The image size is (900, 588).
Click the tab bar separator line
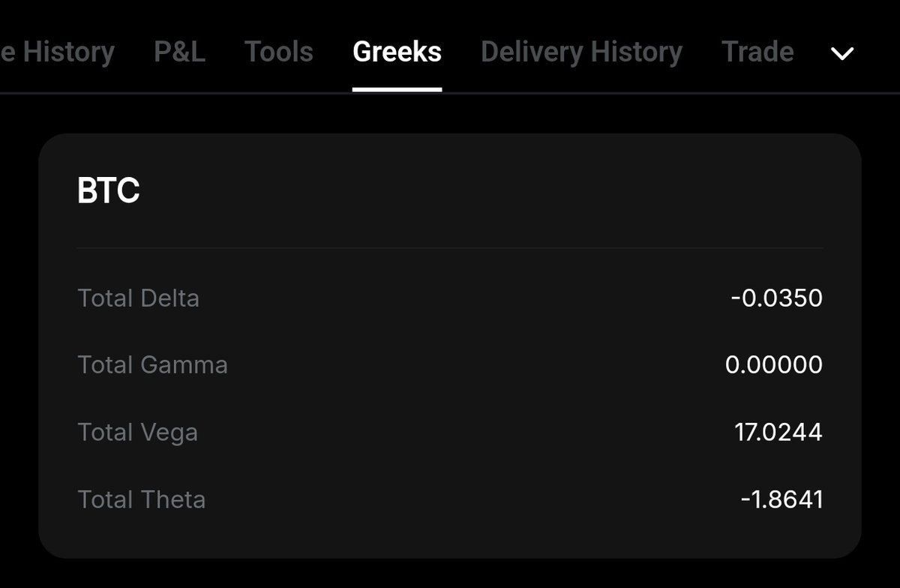[450, 93]
